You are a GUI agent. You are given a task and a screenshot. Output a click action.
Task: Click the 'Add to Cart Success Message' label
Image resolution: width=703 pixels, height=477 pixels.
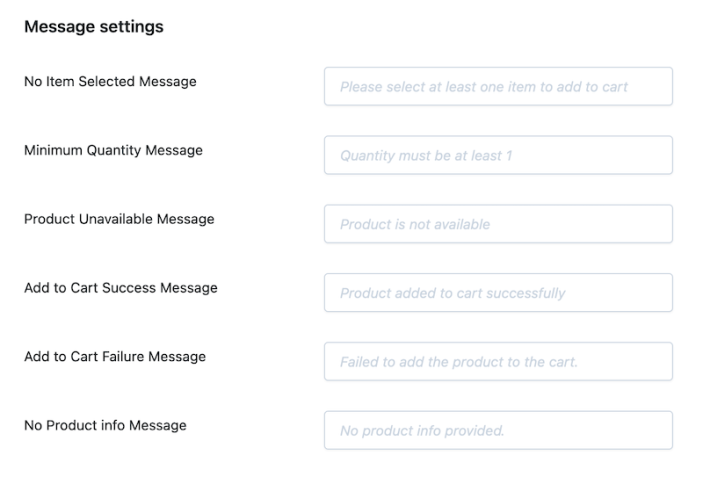(120, 287)
